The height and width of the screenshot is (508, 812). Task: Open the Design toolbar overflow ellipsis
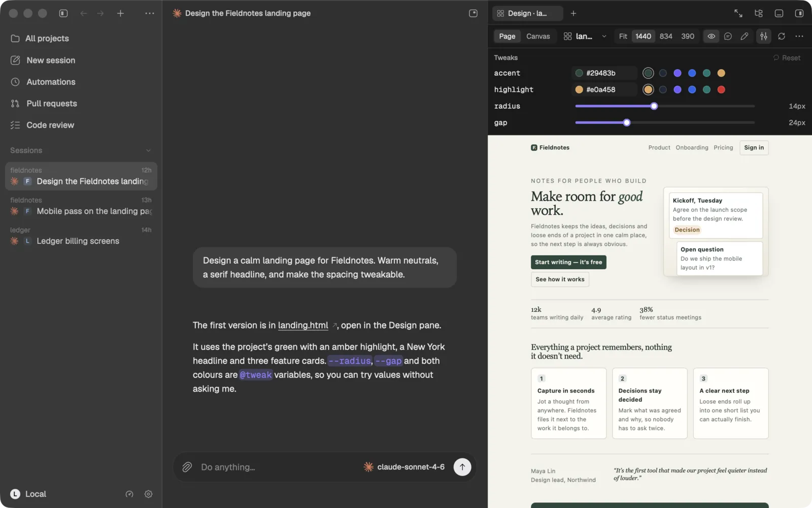(799, 36)
